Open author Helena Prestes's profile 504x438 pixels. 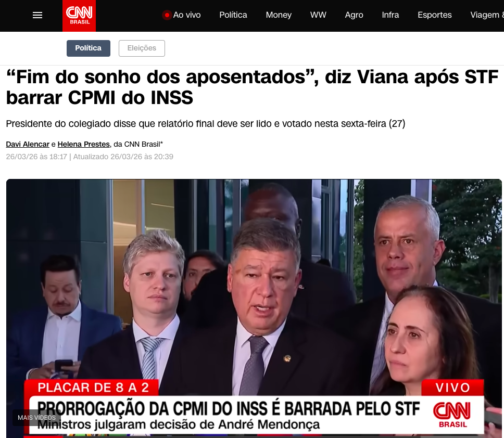(x=84, y=144)
